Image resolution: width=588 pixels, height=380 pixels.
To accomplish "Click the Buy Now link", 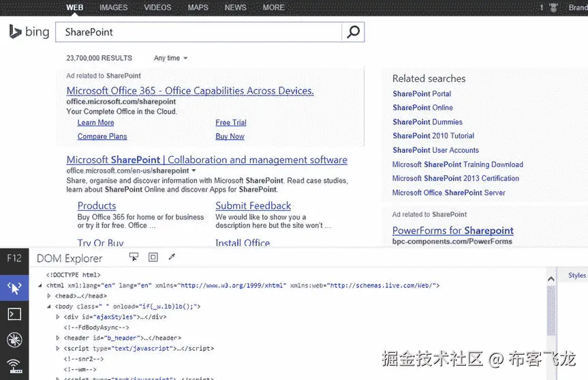I will point(230,136).
